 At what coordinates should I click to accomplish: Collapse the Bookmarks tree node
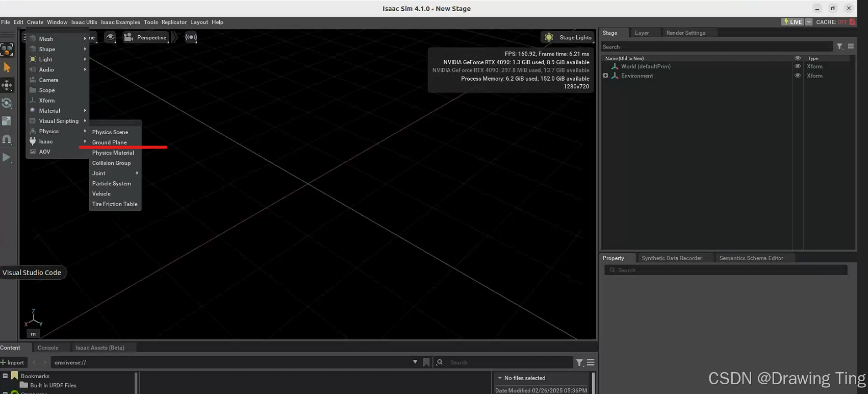(5, 376)
